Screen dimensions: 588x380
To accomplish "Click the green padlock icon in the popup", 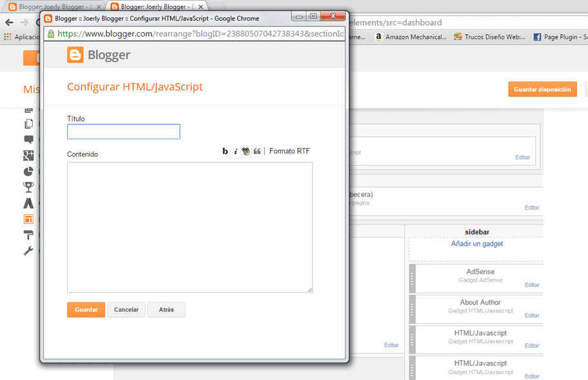I will pos(51,34).
